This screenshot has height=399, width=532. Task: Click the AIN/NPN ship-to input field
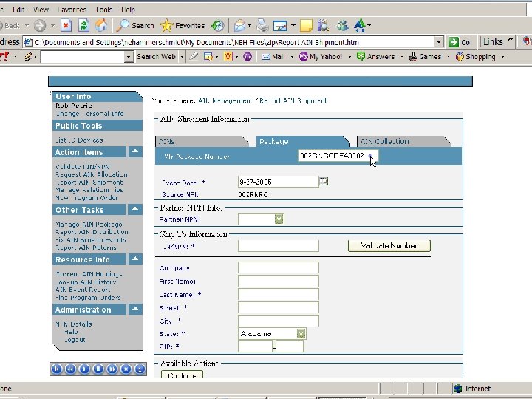[279, 245]
